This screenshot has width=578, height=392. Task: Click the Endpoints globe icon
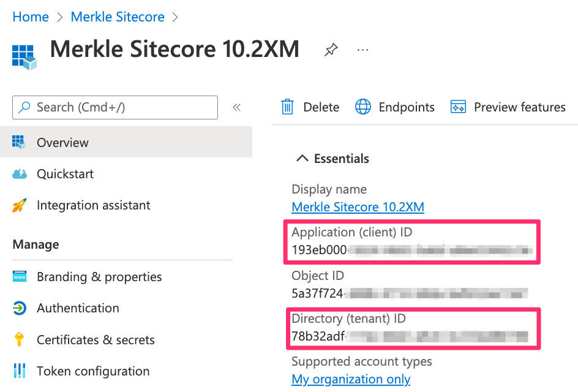click(x=362, y=107)
